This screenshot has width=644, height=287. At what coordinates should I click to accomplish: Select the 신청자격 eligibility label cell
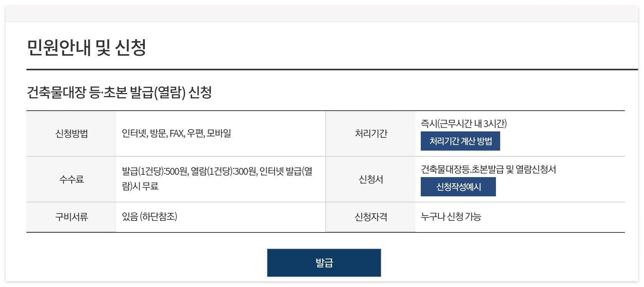[370, 217]
